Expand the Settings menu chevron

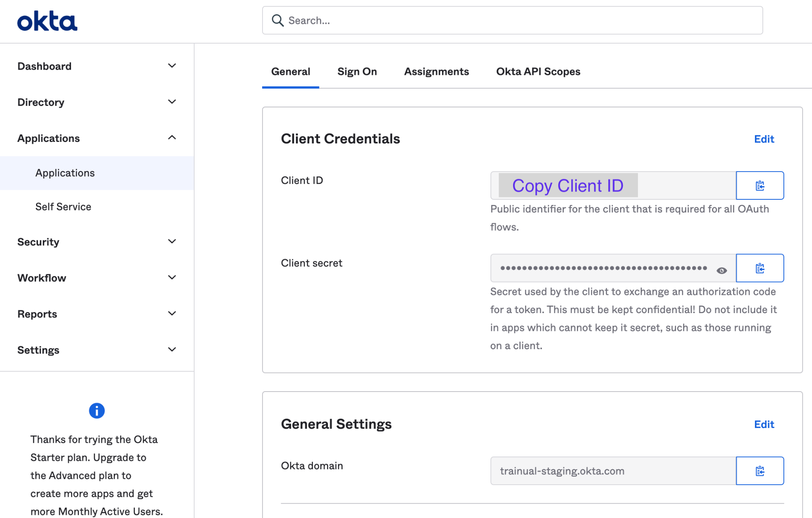(172, 350)
